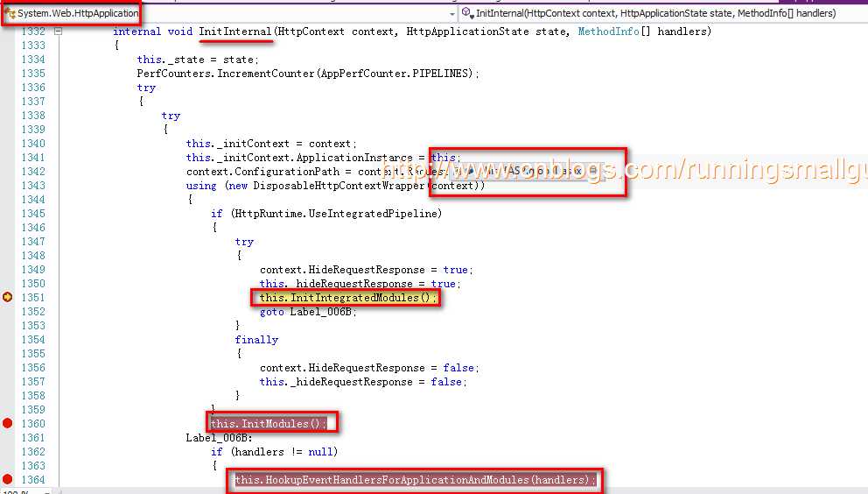Image resolution: width=868 pixels, height=494 pixels.
Task: Click the highlighted 'this.InitIntegratedModules();' statement
Action: pyautogui.click(x=348, y=298)
